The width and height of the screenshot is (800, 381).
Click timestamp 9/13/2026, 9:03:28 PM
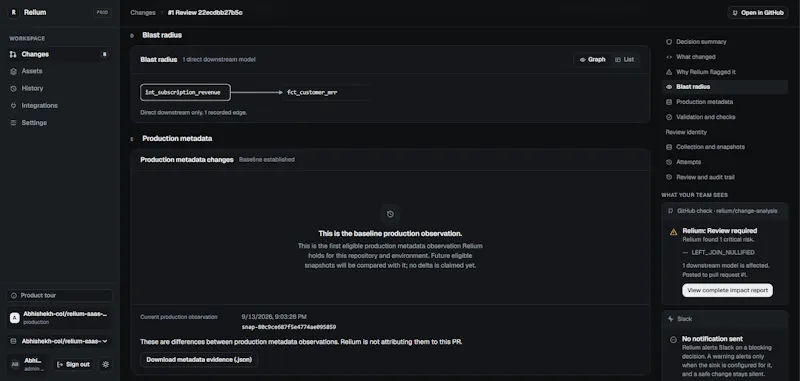tap(274, 317)
